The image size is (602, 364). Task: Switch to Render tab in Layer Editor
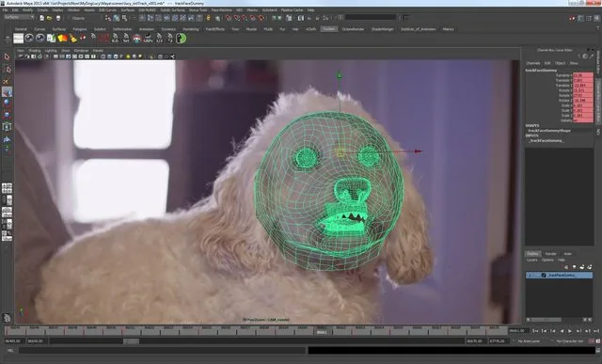pyautogui.click(x=551, y=254)
